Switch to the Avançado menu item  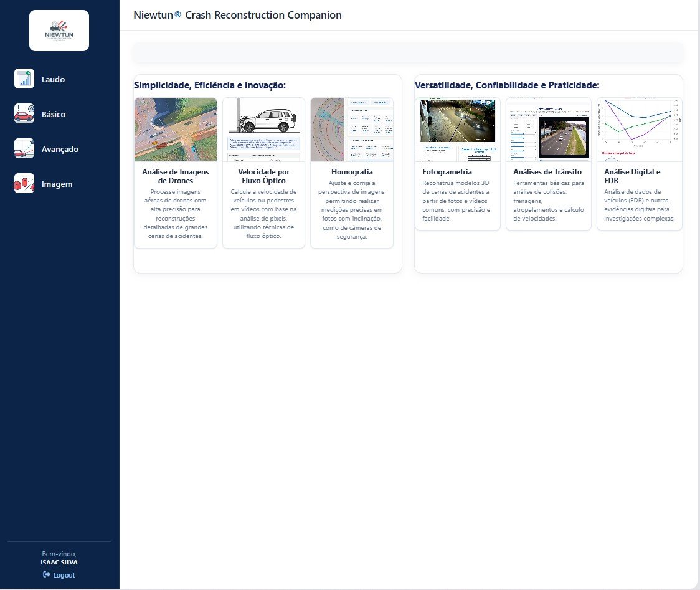click(60, 149)
